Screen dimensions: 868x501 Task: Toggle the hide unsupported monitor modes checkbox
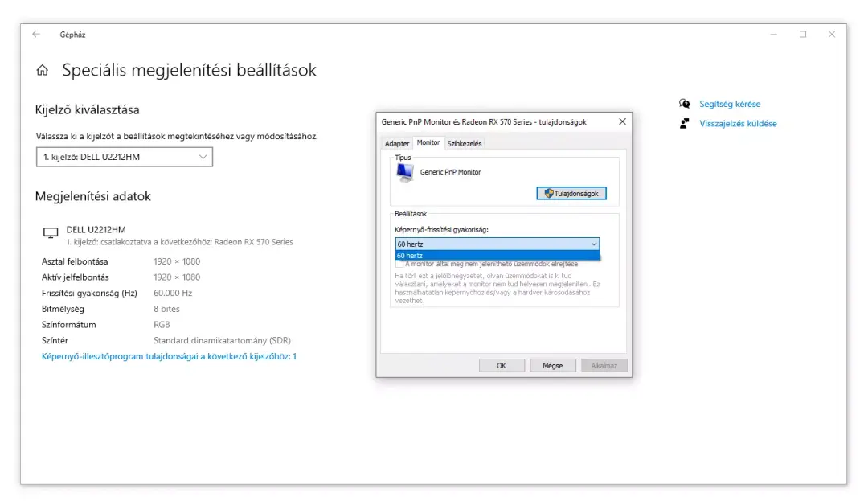[x=399, y=264]
